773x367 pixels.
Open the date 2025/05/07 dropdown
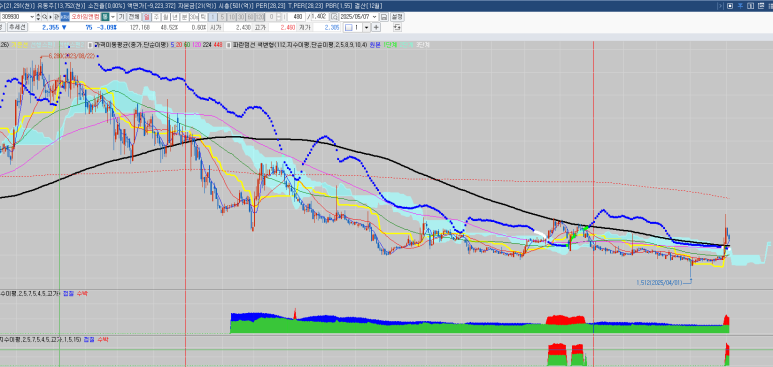point(374,17)
